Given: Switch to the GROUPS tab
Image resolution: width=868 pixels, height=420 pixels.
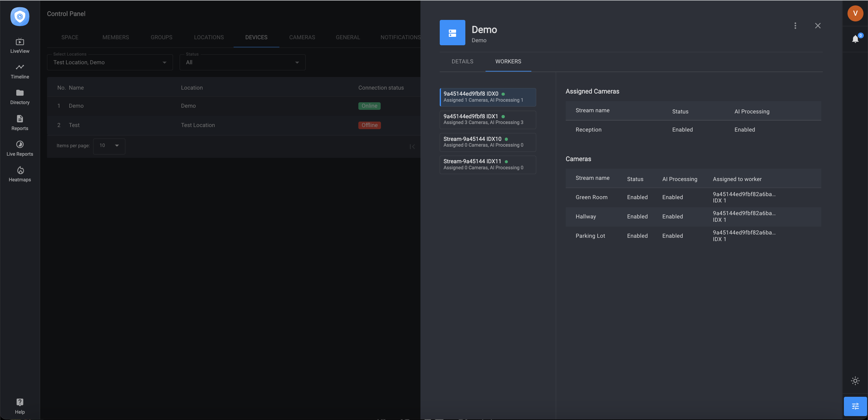Looking at the screenshot, I should 162,37.
